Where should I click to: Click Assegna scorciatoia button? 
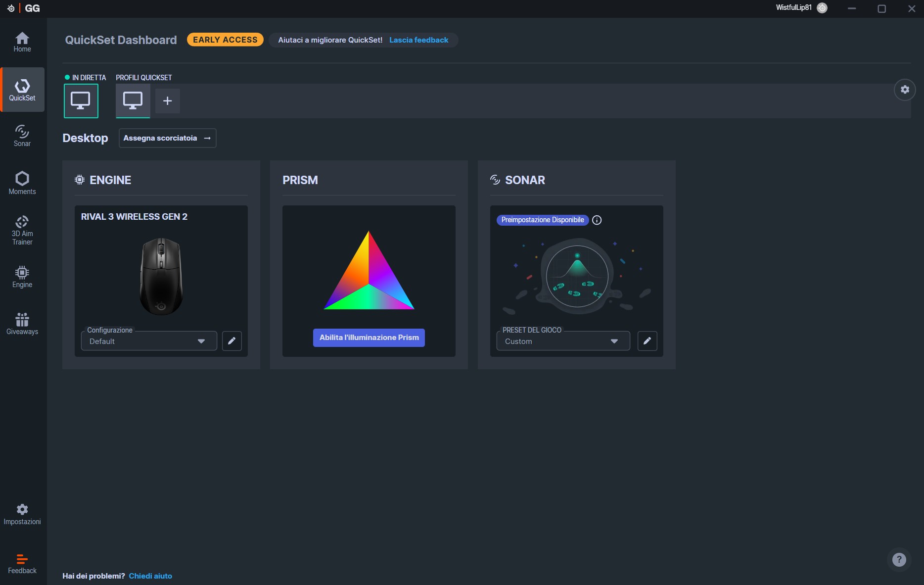click(x=168, y=138)
